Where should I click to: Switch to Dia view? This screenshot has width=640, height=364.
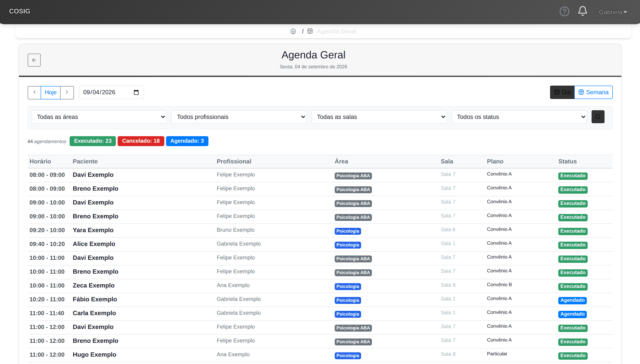tap(562, 92)
